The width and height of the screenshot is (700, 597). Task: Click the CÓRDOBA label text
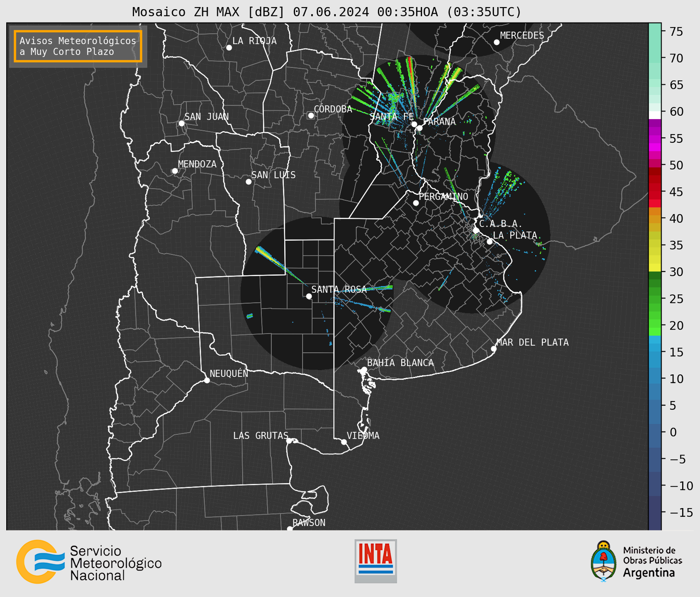(333, 109)
